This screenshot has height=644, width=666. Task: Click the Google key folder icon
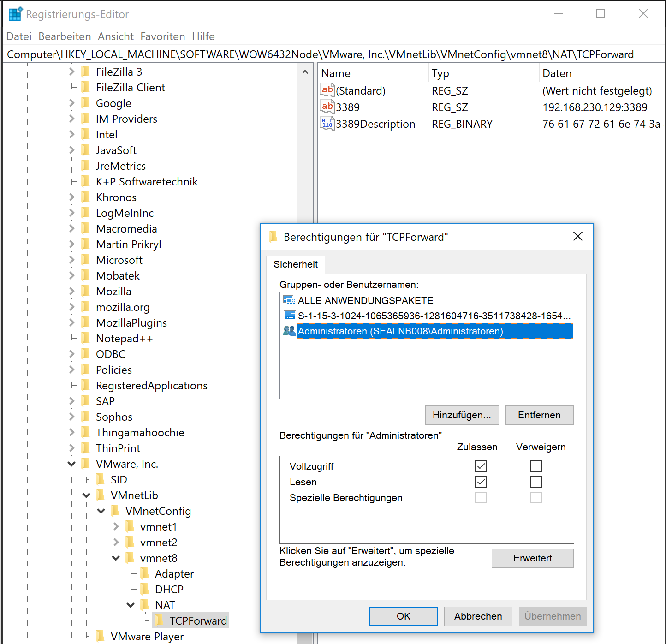pyautogui.click(x=85, y=103)
